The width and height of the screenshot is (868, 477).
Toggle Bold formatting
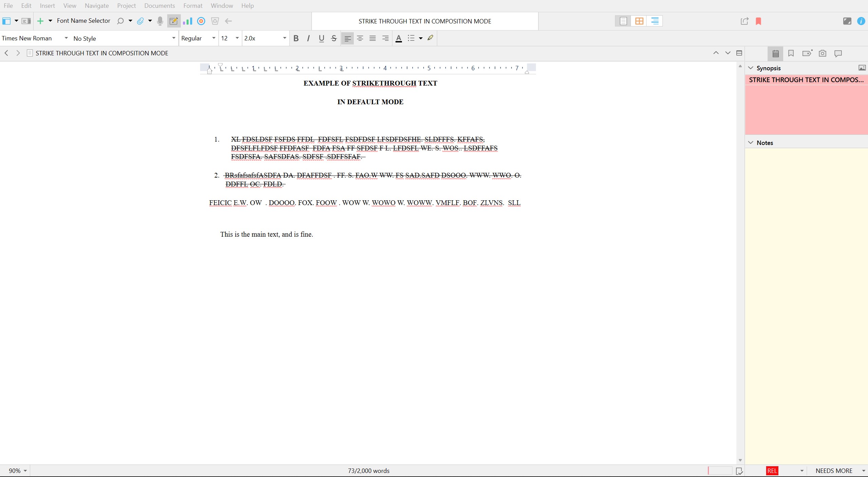coord(295,38)
